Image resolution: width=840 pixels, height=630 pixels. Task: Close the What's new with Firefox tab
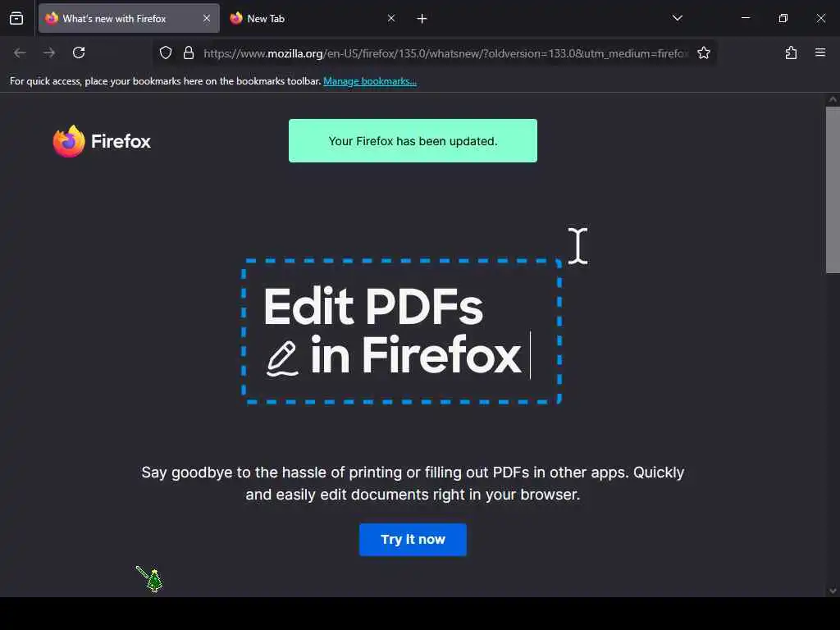[x=207, y=19]
